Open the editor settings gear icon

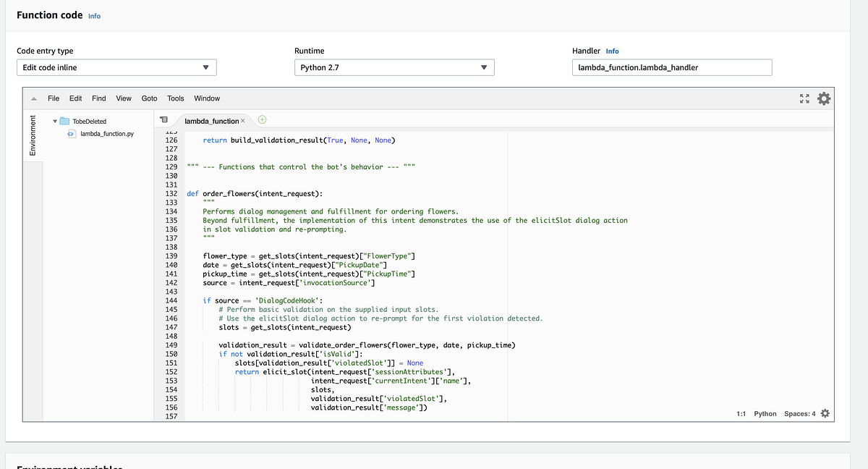[x=823, y=98]
